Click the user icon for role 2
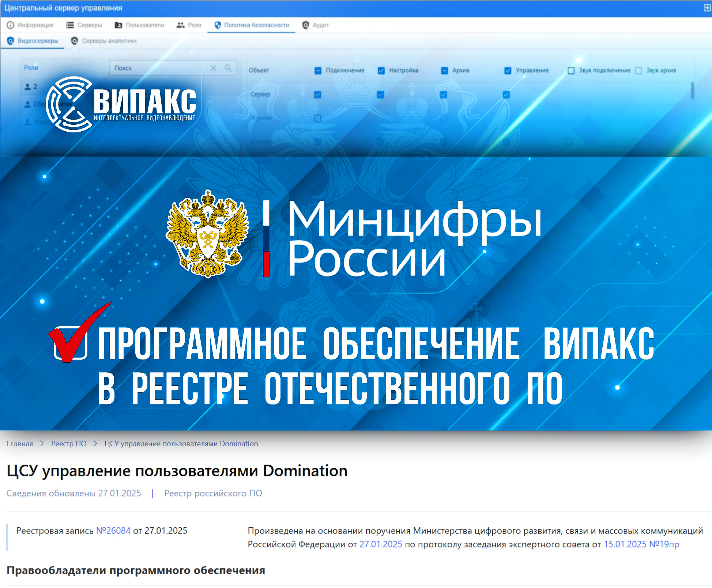 (x=27, y=87)
